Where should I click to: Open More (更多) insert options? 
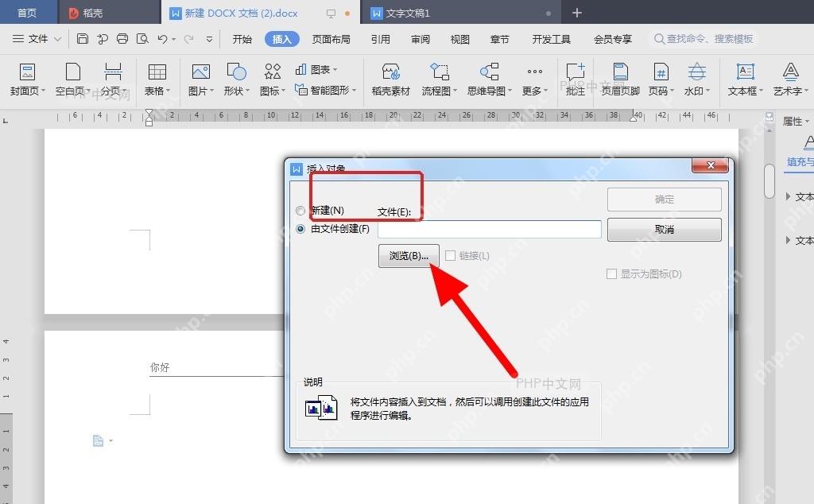point(535,79)
